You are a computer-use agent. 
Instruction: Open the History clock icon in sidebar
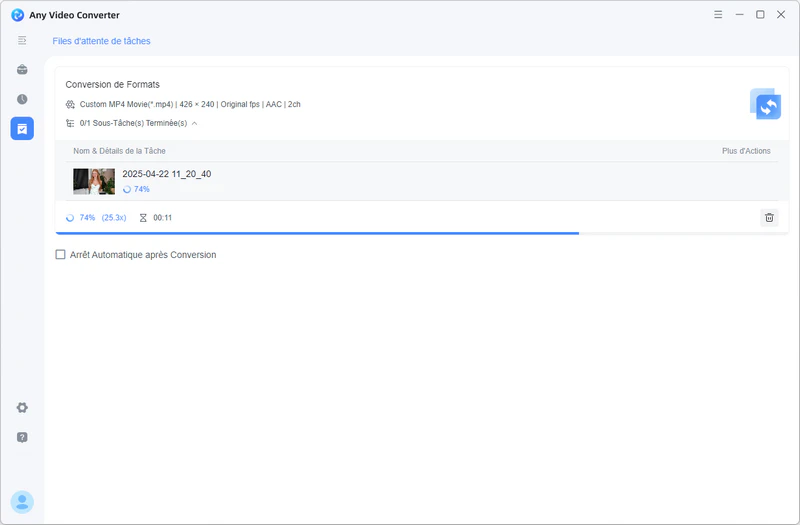pos(22,99)
